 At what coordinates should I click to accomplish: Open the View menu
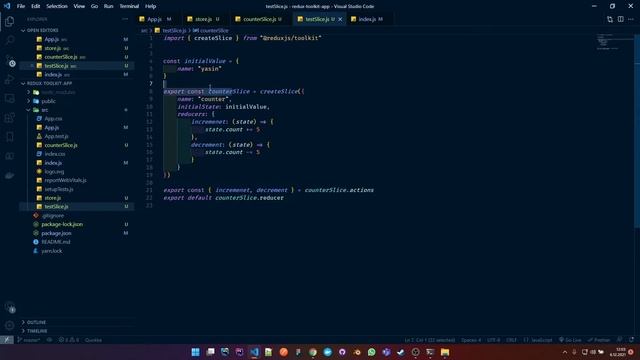click(79, 6)
